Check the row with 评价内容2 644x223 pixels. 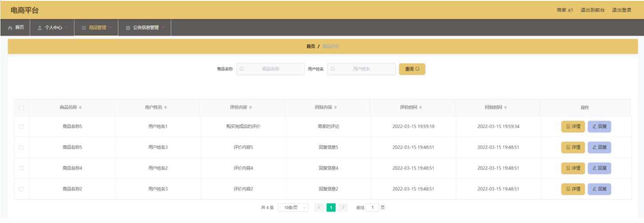coord(21,189)
